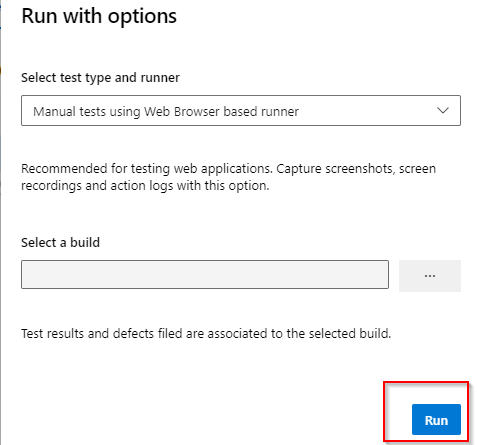Click the down chevron icon in runner combo box
The image size is (477, 445).
pyautogui.click(x=443, y=110)
